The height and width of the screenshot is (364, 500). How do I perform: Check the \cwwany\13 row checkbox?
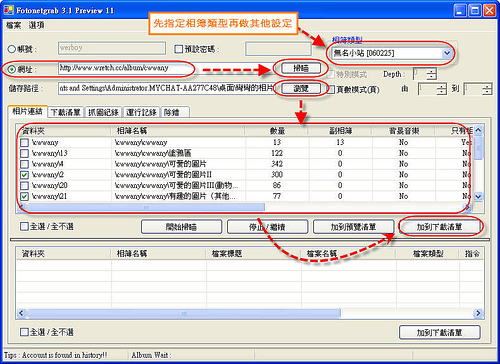click(x=24, y=153)
